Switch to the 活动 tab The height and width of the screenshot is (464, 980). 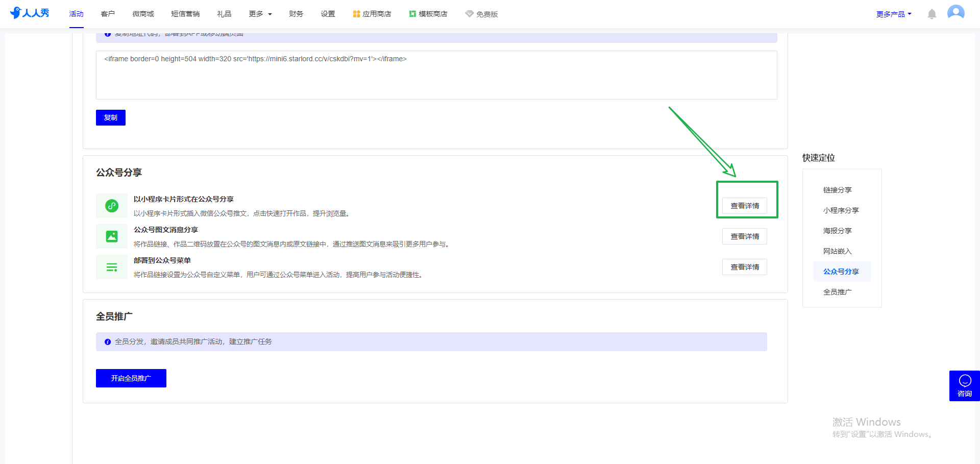point(77,14)
